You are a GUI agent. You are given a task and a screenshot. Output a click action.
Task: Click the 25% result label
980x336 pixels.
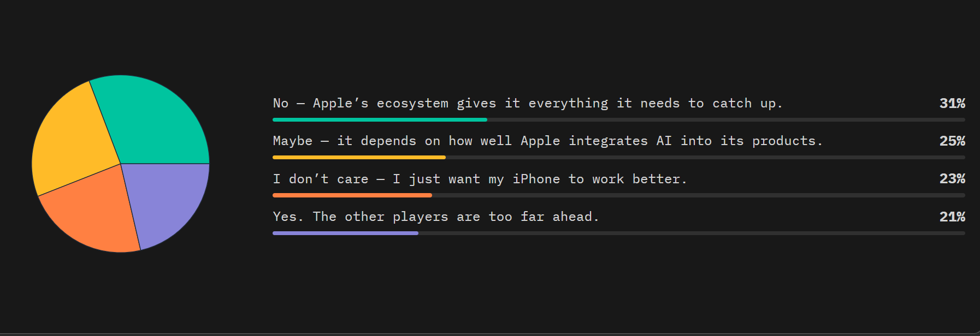(x=952, y=141)
